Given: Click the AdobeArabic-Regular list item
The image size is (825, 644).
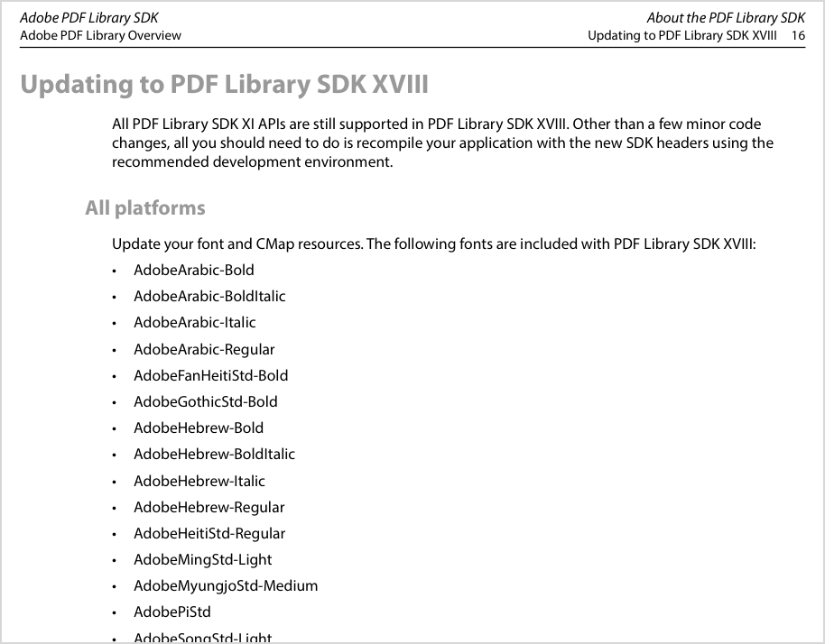Looking at the screenshot, I should pos(204,350).
